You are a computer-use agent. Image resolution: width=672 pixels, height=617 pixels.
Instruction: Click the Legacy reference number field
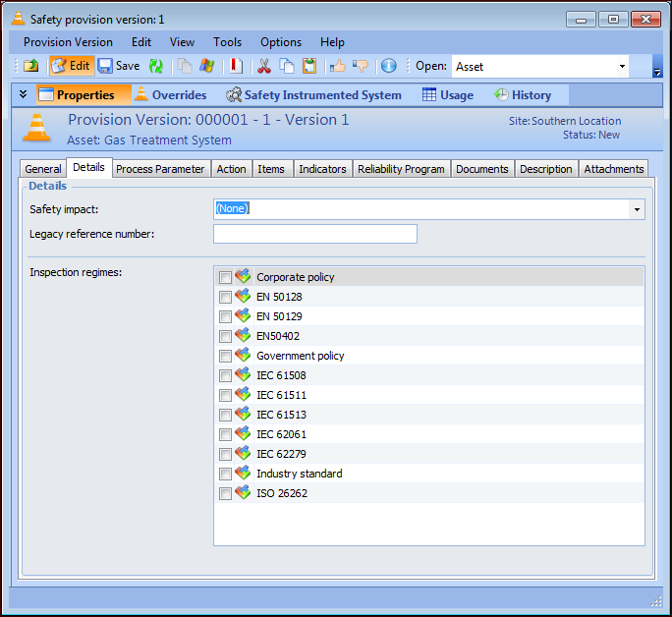coord(314,234)
